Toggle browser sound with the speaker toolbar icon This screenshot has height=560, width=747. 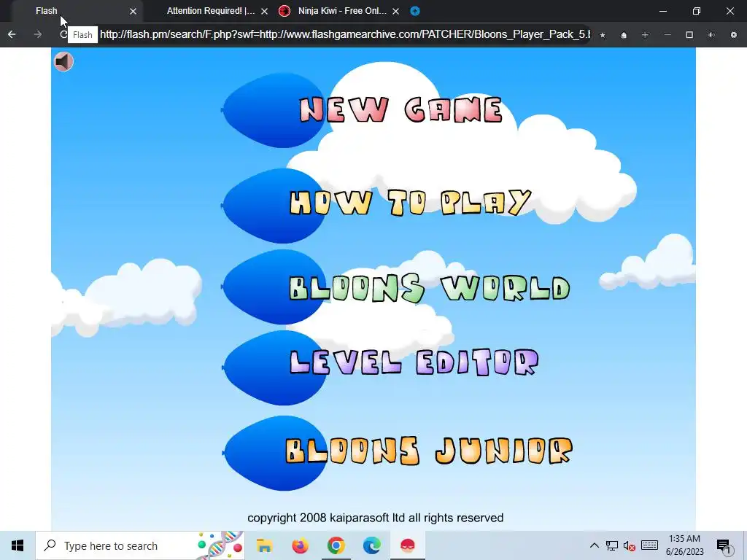coord(711,35)
